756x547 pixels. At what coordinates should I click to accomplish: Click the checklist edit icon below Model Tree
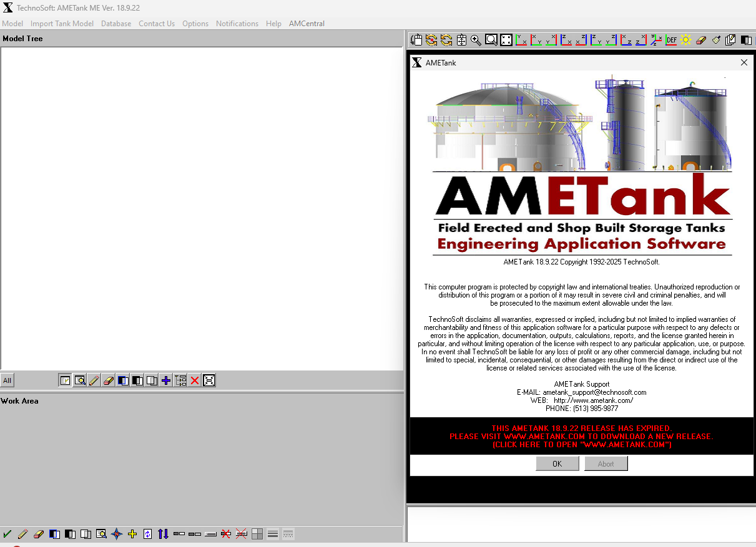(x=65, y=380)
